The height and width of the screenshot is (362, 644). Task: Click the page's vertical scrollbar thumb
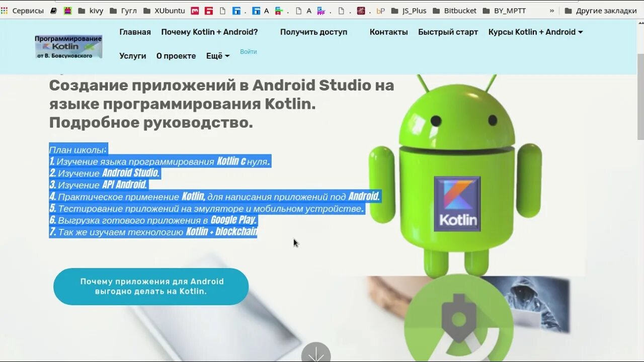(640, 96)
